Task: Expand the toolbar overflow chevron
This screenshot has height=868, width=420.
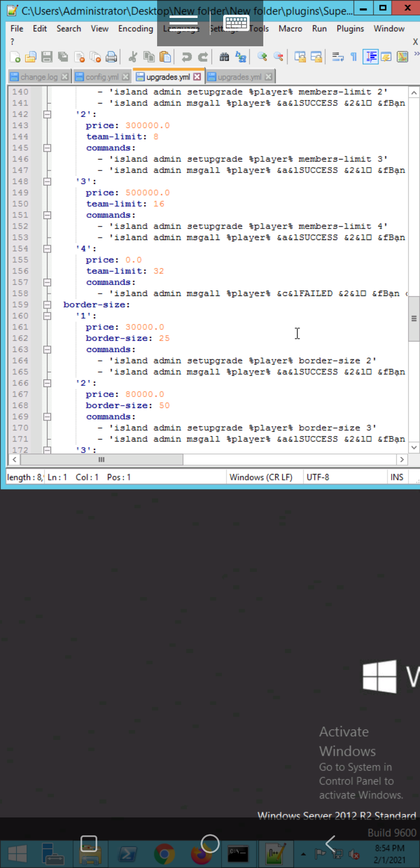Action: 416,54
